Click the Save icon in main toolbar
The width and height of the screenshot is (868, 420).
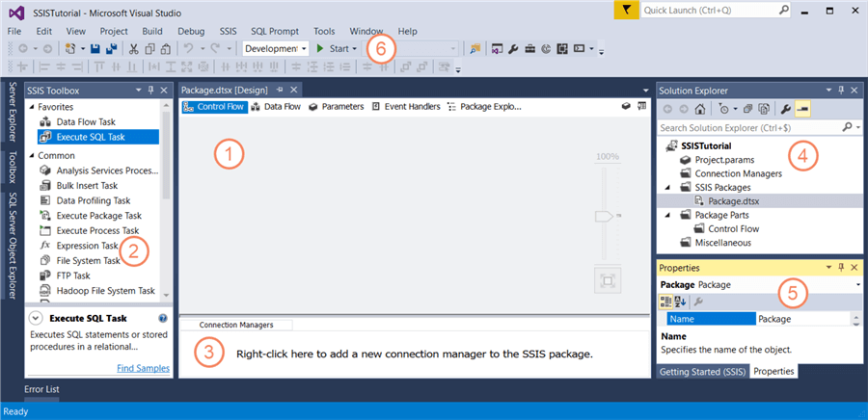[95, 48]
